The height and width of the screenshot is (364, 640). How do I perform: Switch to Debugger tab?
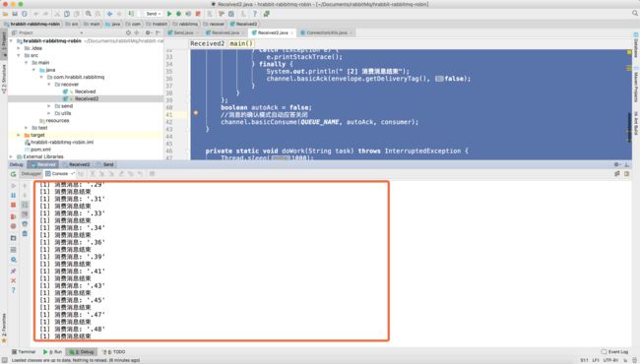pos(32,174)
